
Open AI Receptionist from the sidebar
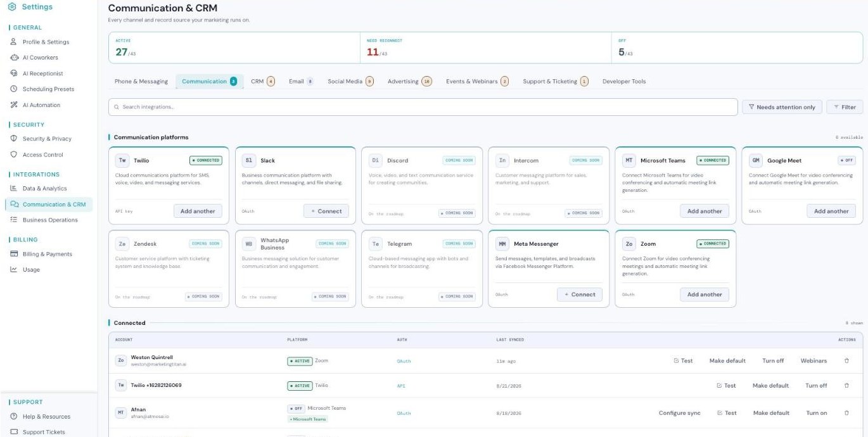click(42, 73)
